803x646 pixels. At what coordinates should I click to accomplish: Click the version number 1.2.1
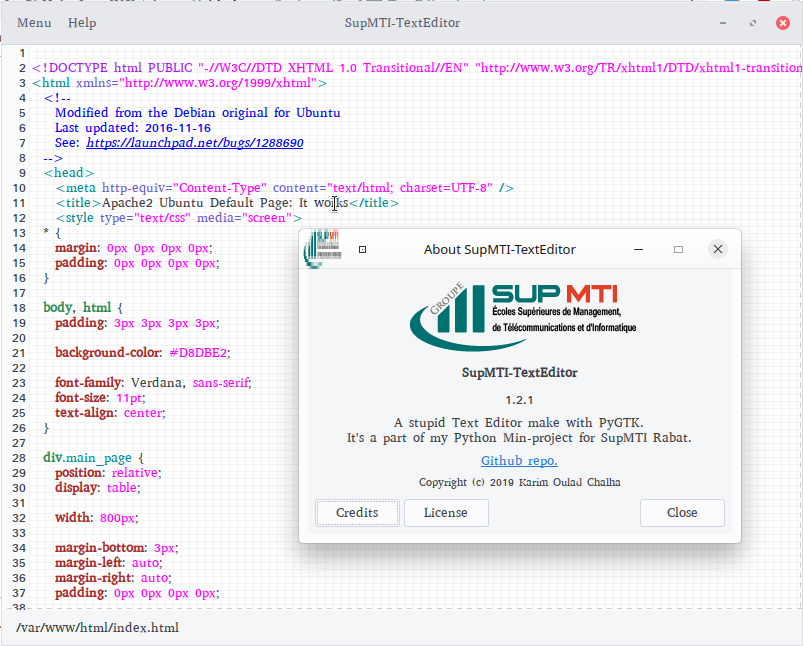[519, 400]
